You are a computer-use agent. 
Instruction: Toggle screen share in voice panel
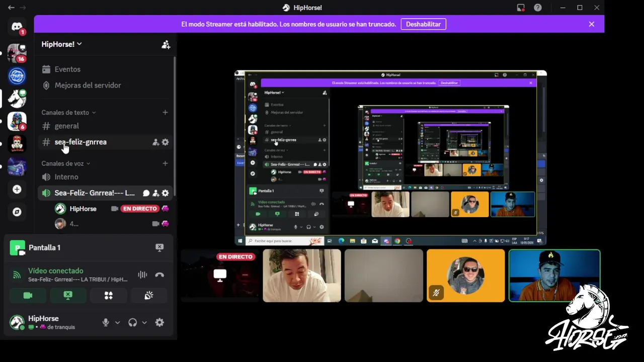pos(68,296)
